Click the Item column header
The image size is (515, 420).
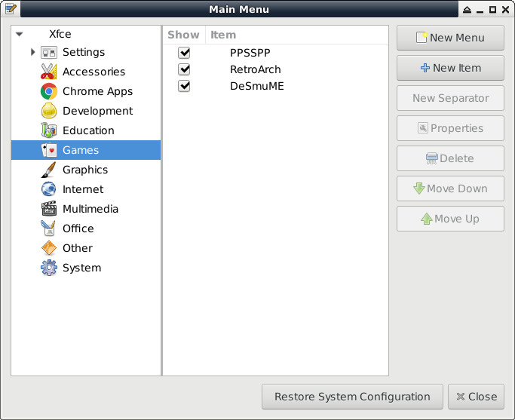click(x=297, y=35)
